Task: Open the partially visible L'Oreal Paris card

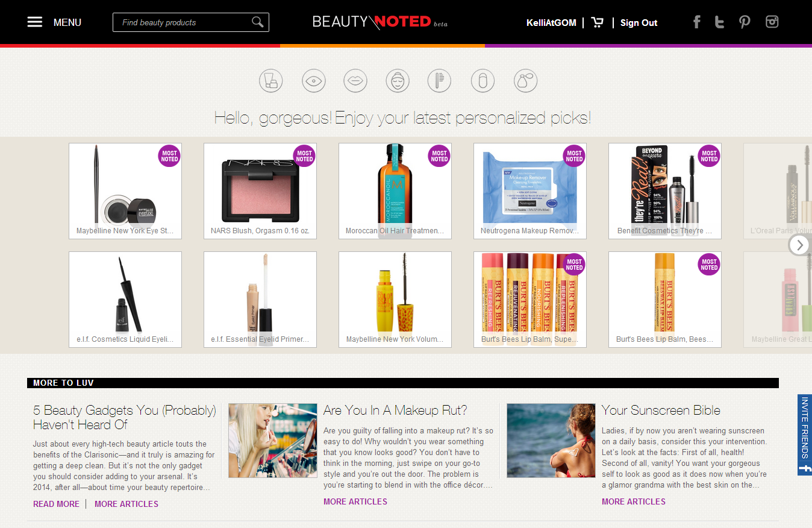Action: (x=778, y=191)
